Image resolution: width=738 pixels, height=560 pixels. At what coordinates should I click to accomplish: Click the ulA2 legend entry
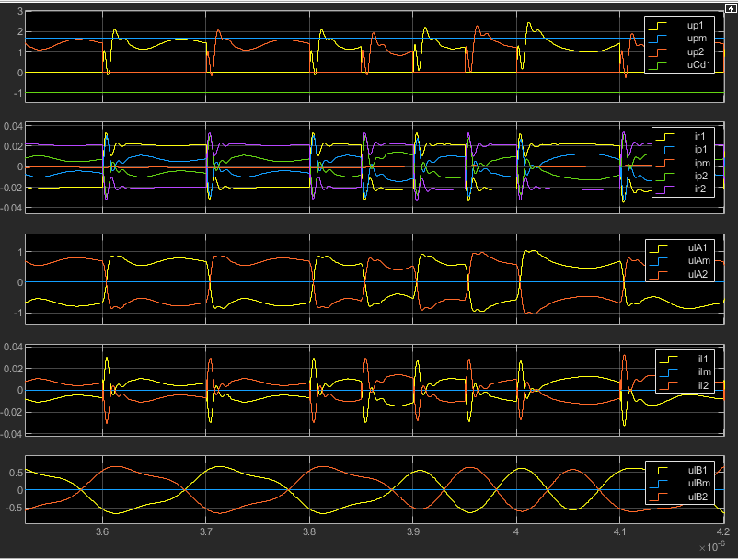(698, 274)
